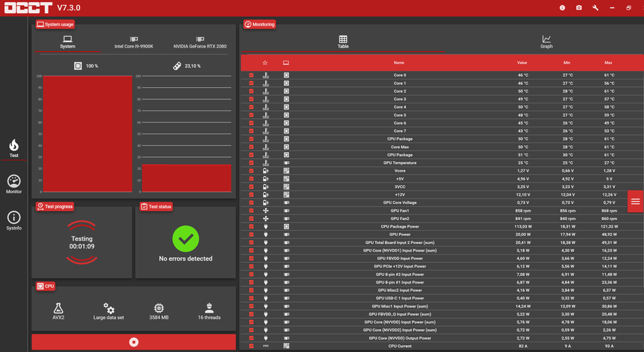Viewport: 644px width, 352px height.
Task: Adjust the 3584 MB memory option
Action: 159,311
